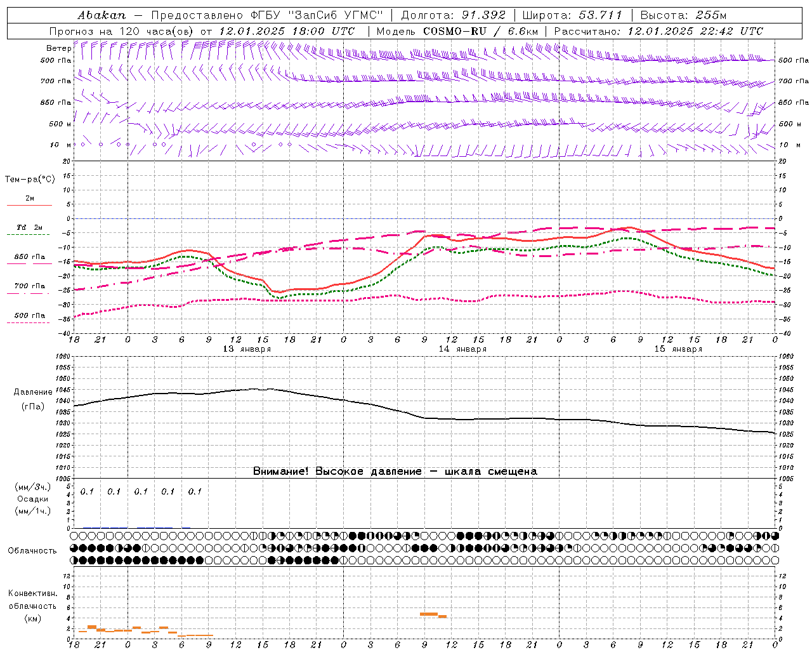The width and height of the screenshot is (812, 650).
Task: Click the "Высота: 255м" elevation value
Action: click(x=683, y=15)
